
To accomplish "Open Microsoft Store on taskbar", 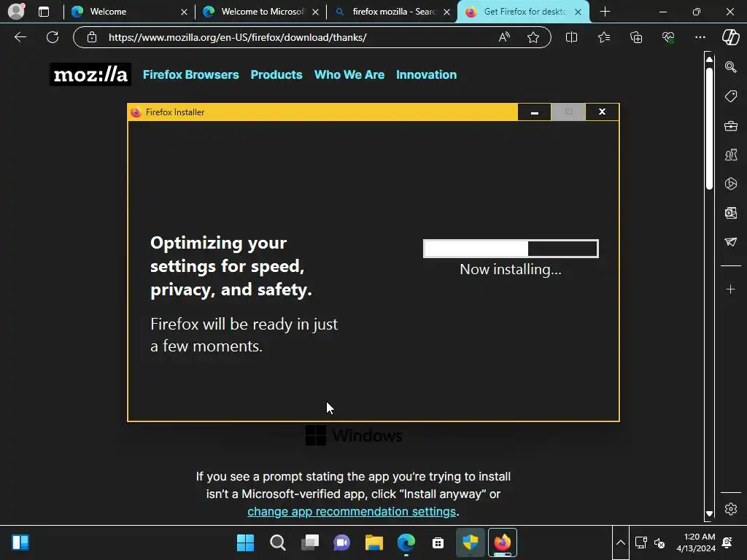I will point(438,542).
